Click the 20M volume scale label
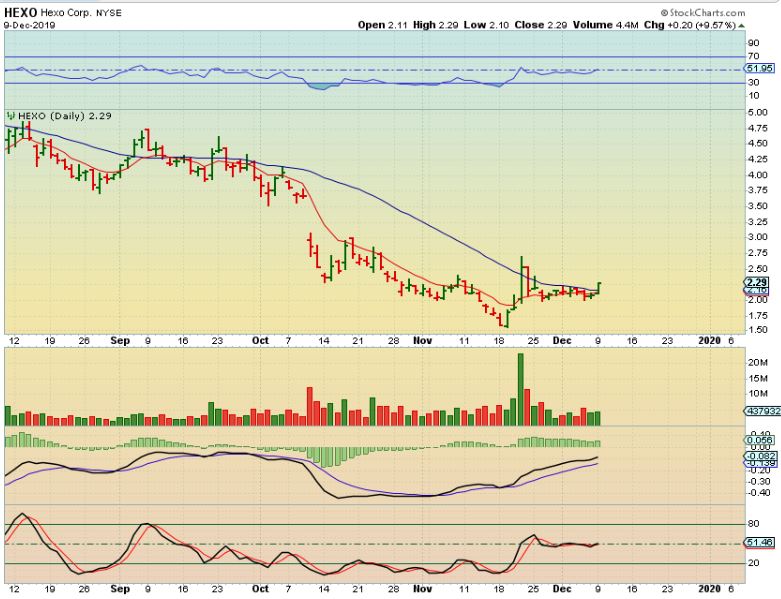Image resolution: width=781 pixels, height=599 pixels. [757, 363]
